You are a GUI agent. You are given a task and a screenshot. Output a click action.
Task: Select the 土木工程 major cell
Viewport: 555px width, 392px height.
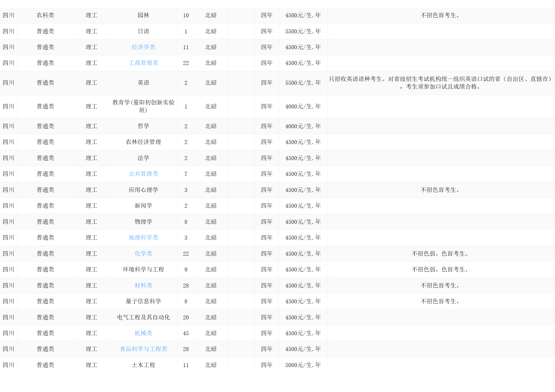point(143,365)
